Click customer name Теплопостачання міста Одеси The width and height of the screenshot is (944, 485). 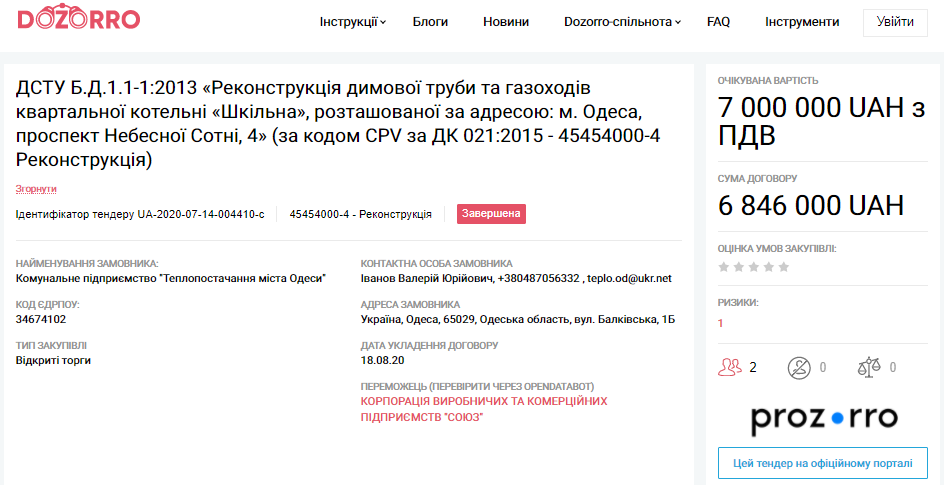coord(170,279)
